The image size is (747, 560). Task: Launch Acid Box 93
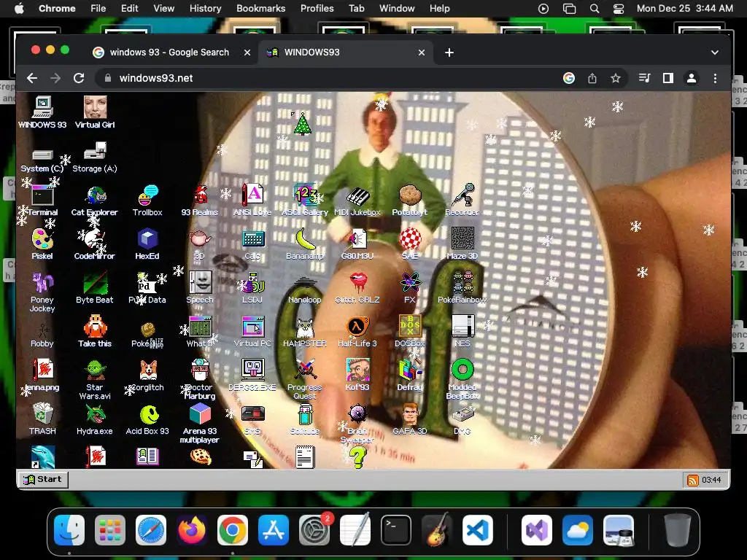pyautogui.click(x=147, y=420)
